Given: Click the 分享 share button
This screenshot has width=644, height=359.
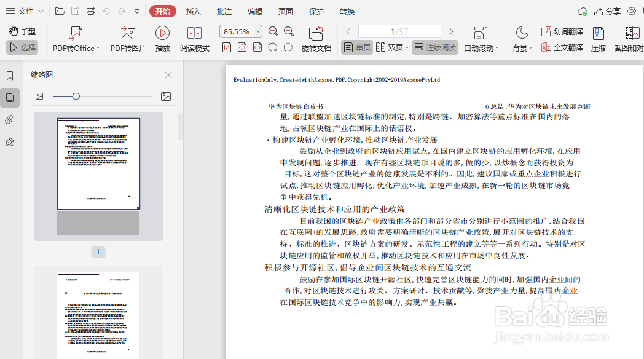Looking at the screenshot, I should [608, 12].
